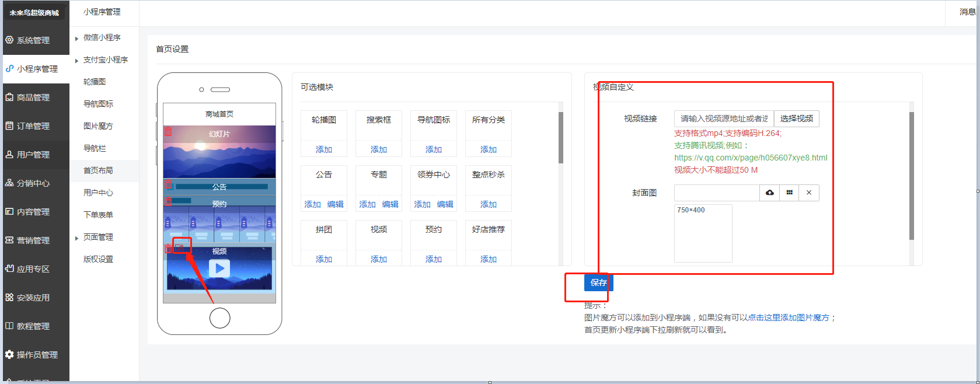Open the 轮播图 submenu item
Viewport: 980px width, 384px height.
[x=95, y=82]
